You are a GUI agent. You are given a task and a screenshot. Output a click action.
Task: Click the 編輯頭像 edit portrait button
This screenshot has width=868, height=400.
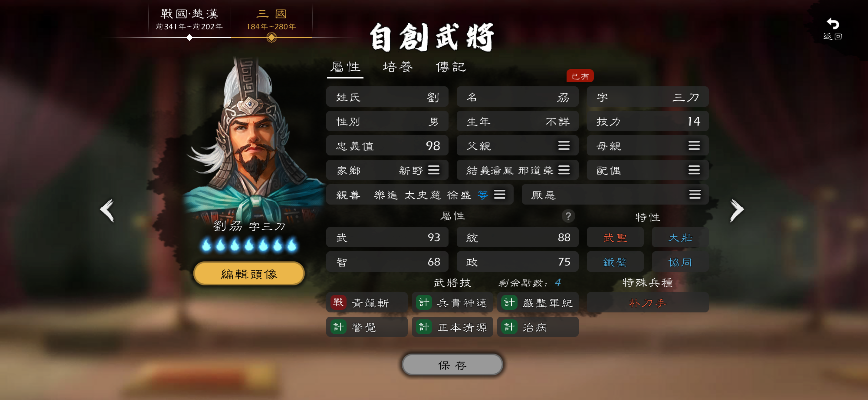[249, 274]
